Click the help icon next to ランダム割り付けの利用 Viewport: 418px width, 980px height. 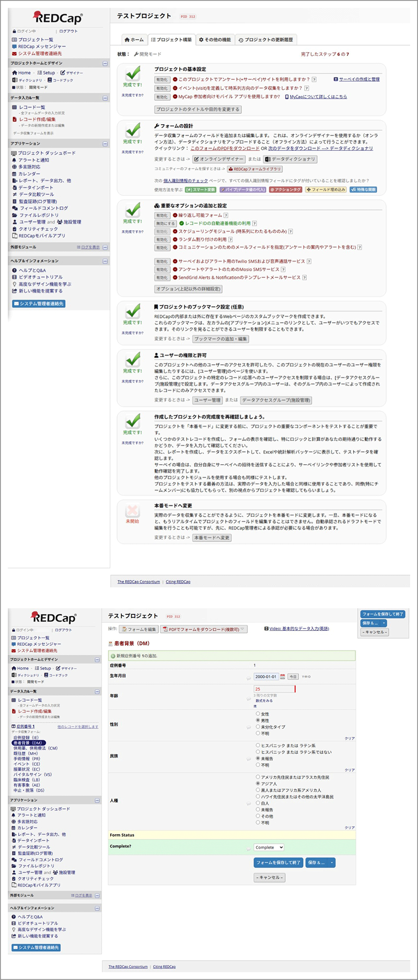[x=230, y=240]
